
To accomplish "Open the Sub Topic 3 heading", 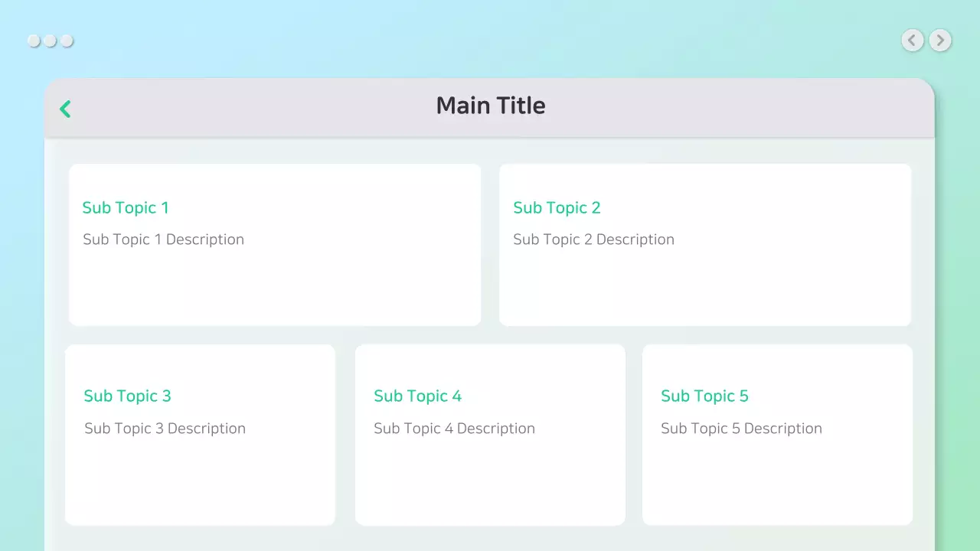I will [127, 396].
